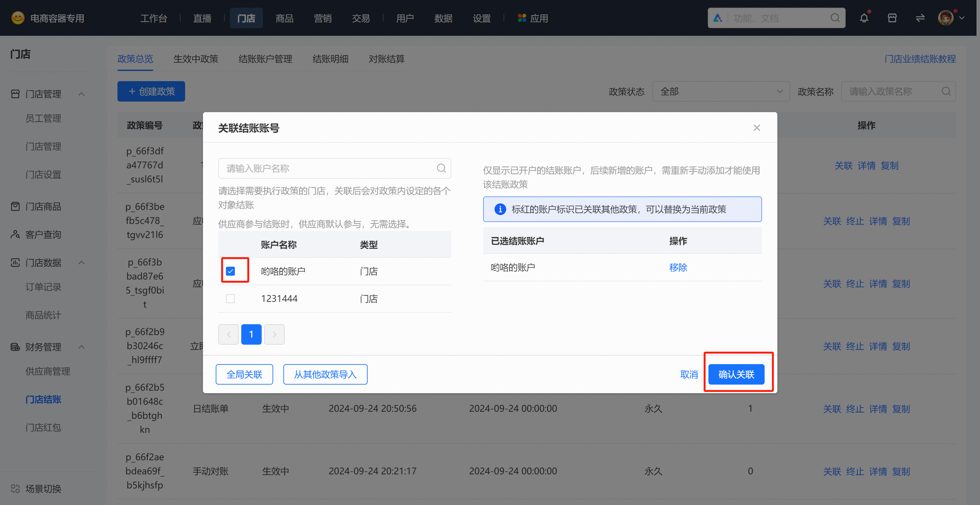Click the 请输入账户名称 input field

[x=334, y=168]
